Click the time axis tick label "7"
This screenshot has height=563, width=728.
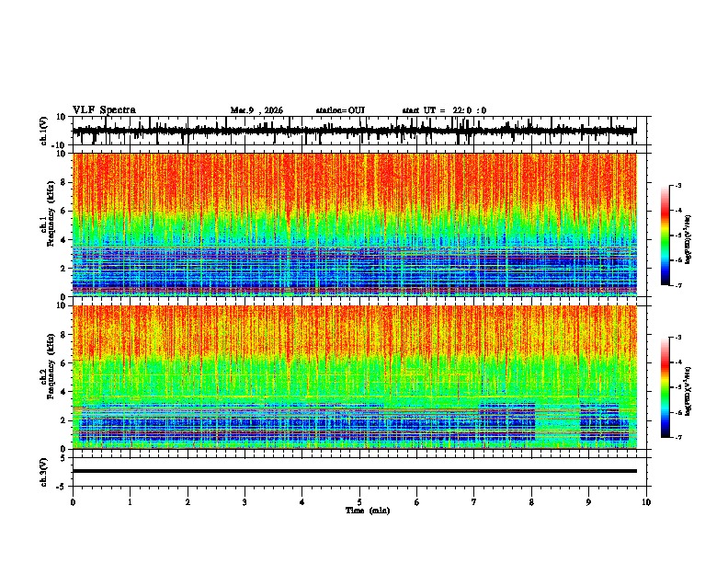pyautogui.click(x=474, y=502)
